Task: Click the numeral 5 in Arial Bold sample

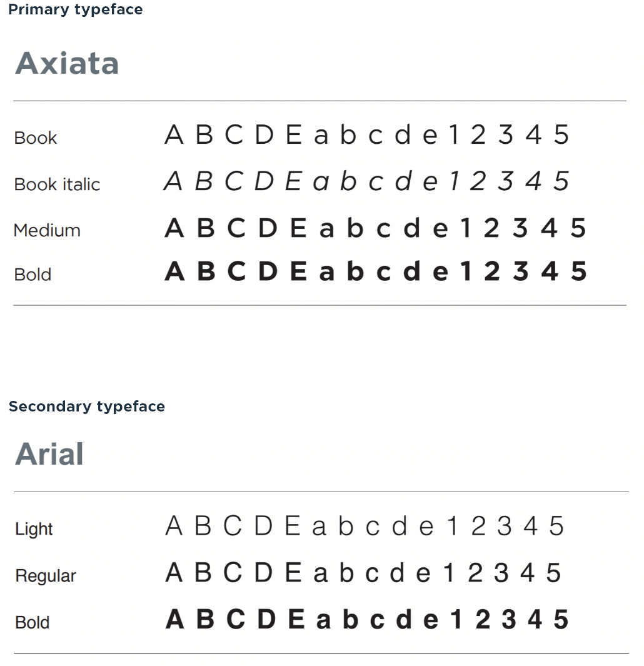Action: [561, 620]
